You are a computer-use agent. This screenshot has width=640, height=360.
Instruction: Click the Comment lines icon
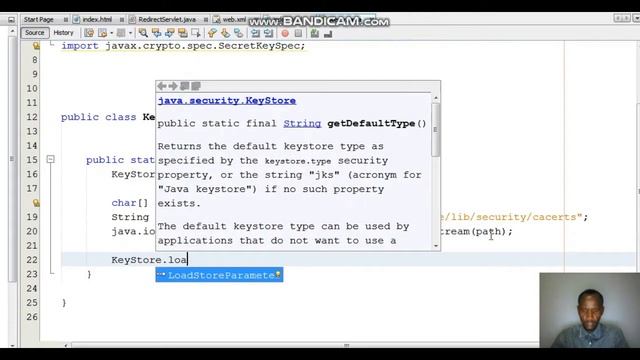314,33
